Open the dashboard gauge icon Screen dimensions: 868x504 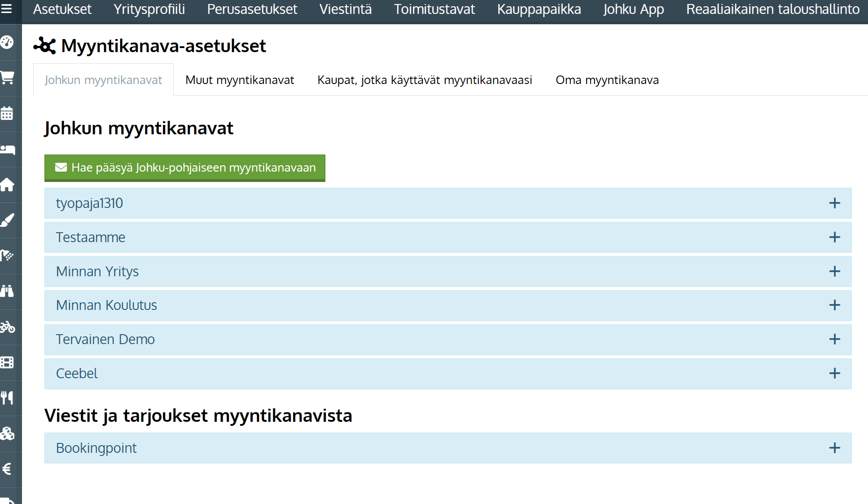7,42
